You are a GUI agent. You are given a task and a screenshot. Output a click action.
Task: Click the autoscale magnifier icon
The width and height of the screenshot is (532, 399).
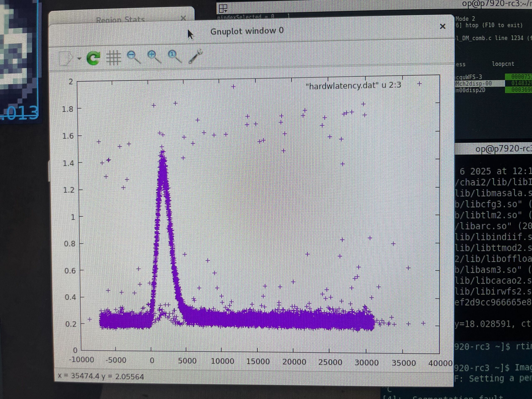point(175,57)
